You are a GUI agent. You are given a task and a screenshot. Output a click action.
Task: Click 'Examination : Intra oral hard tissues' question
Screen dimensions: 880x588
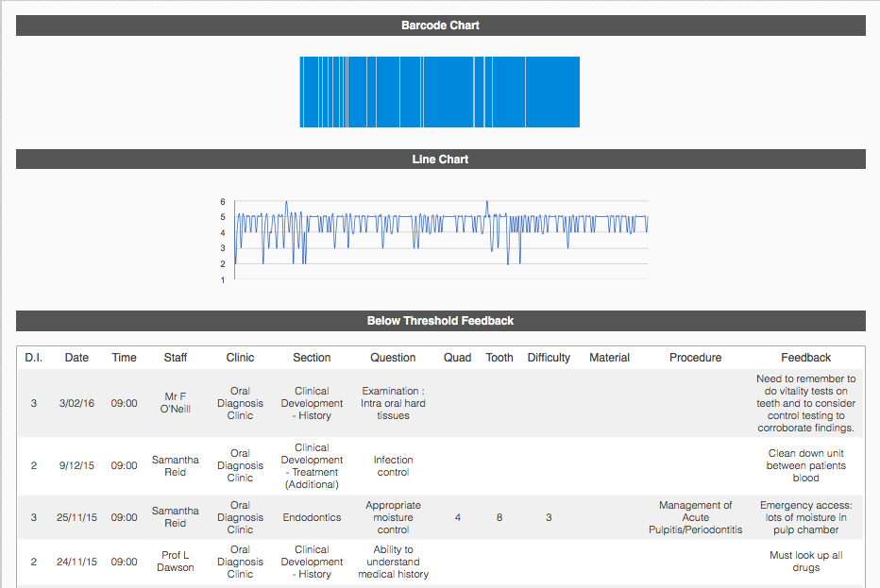pos(393,403)
